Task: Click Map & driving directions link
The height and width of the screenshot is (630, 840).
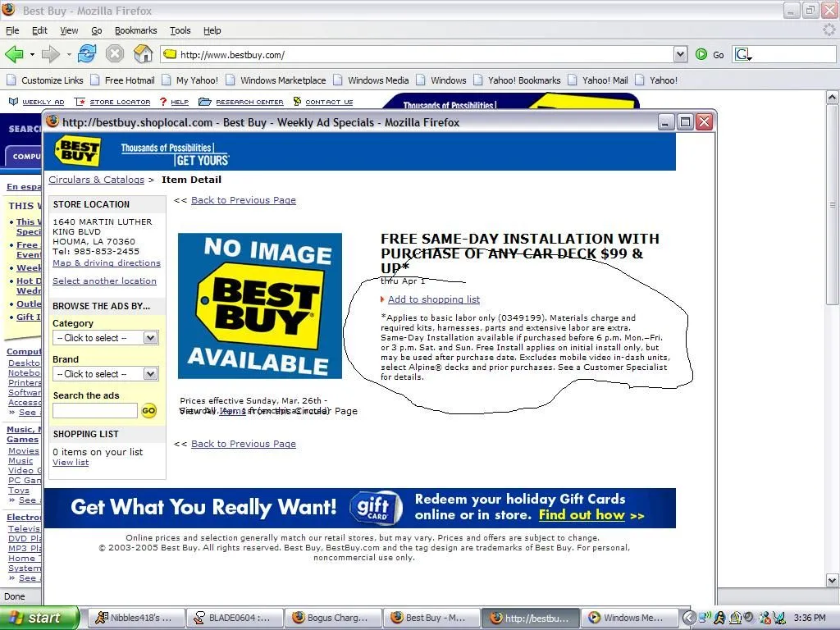Action: tap(107, 263)
